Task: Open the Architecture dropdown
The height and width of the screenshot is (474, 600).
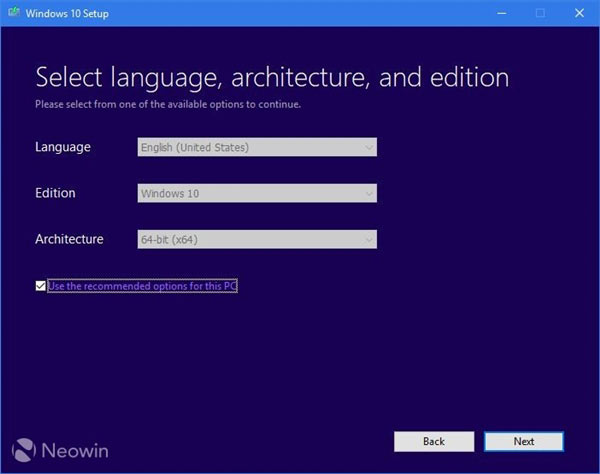Action: [257, 239]
